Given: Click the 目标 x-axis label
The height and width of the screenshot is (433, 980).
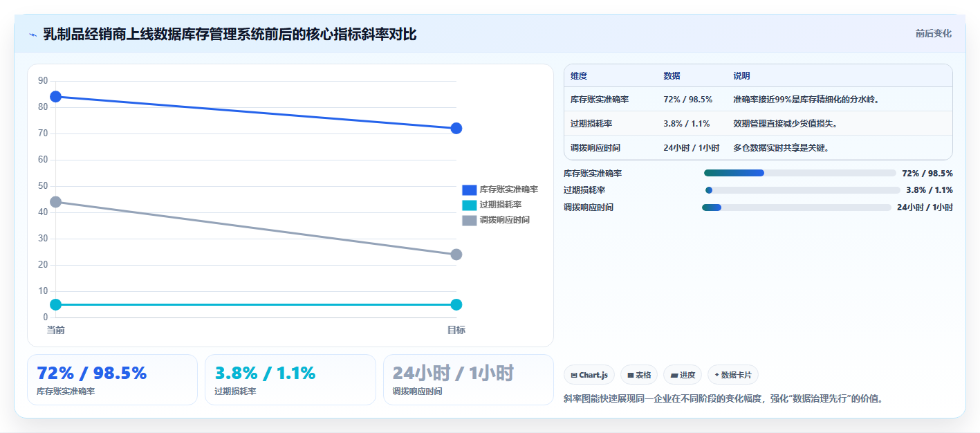Looking at the screenshot, I should pyautogui.click(x=456, y=330).
